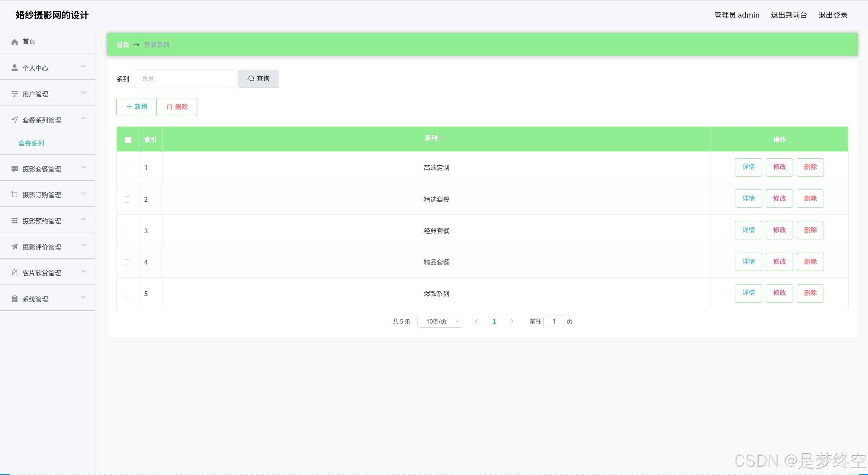Click the paper plane icon for 摄影评价管理
Viewport: 868px width, 475px height.
15,247
